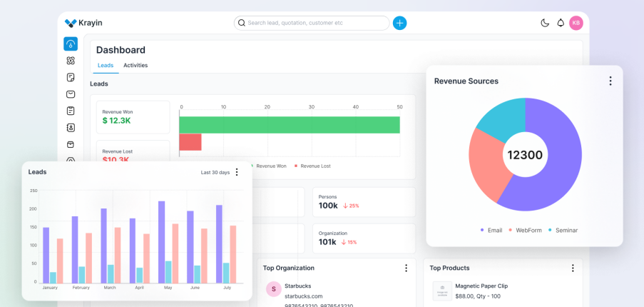
Task: Open the Quotes sidebar icon
Action: click(71, 77)
